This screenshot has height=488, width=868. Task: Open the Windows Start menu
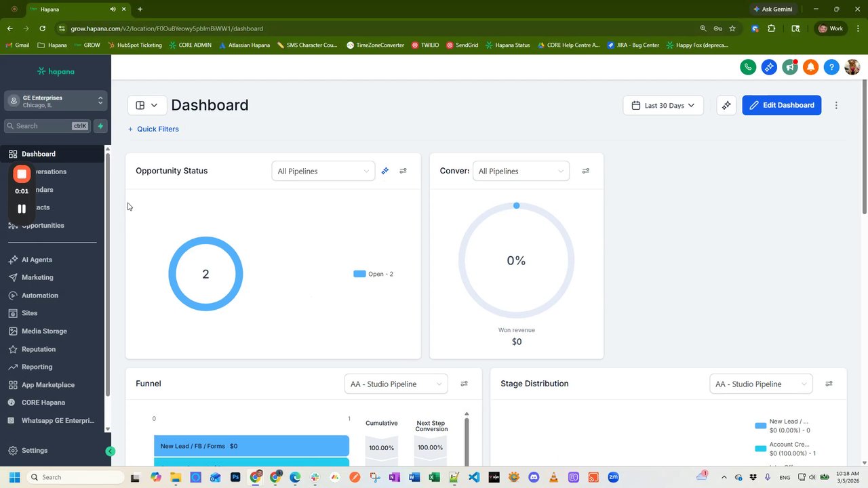click(14, 477)
